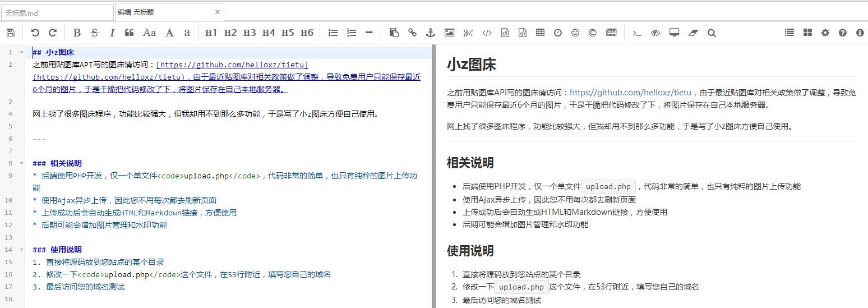This screenshot has width=868, height=308.
Task: Apply italic formatting
Action: pyautogui.click(x=112, y=33)
